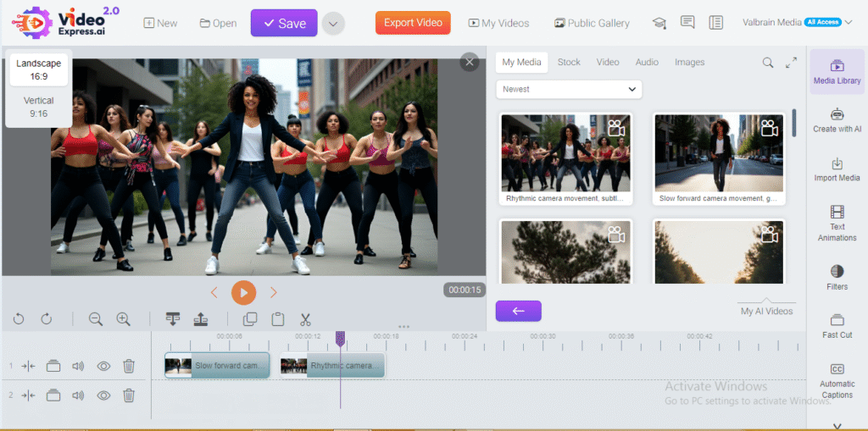868x431 pixels.
Task: Click the media library scrollbar
Action: click(795, 123)
